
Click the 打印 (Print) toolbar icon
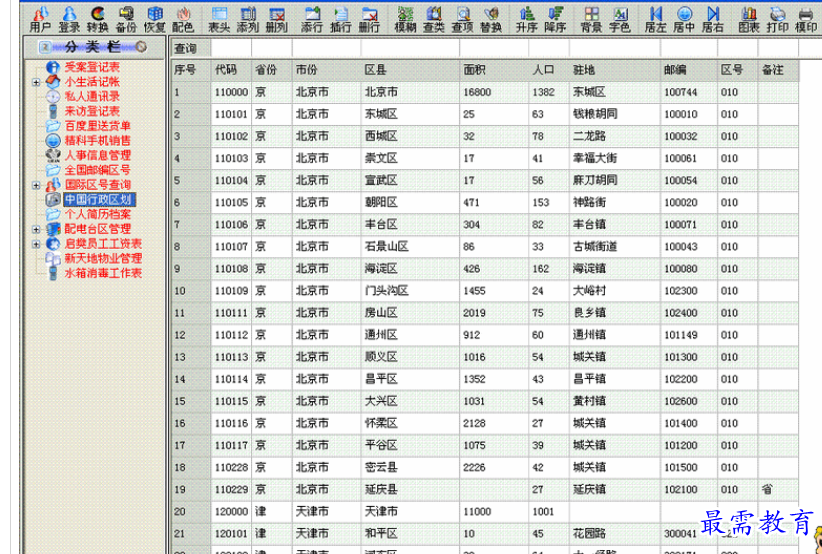pos(777,18)
